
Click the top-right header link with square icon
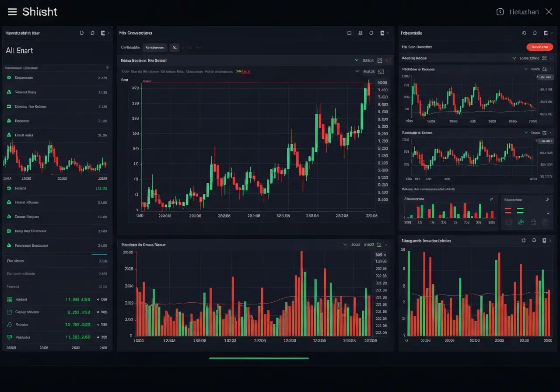(518, 12)
